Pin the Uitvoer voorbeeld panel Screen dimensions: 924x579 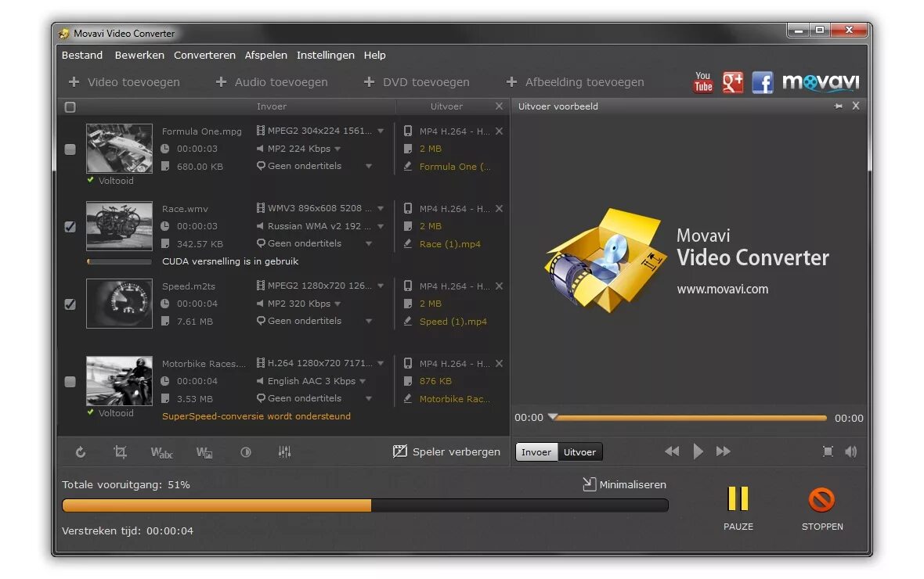[x=838, y=106]
